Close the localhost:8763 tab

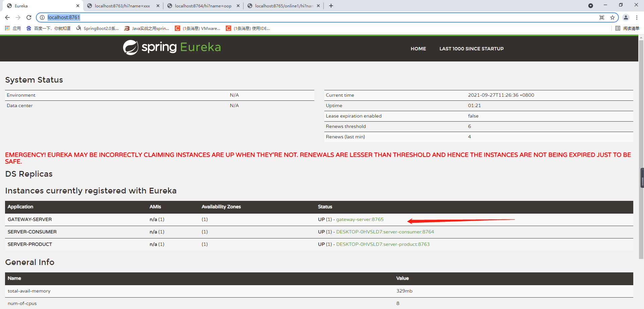click(158, 6)
